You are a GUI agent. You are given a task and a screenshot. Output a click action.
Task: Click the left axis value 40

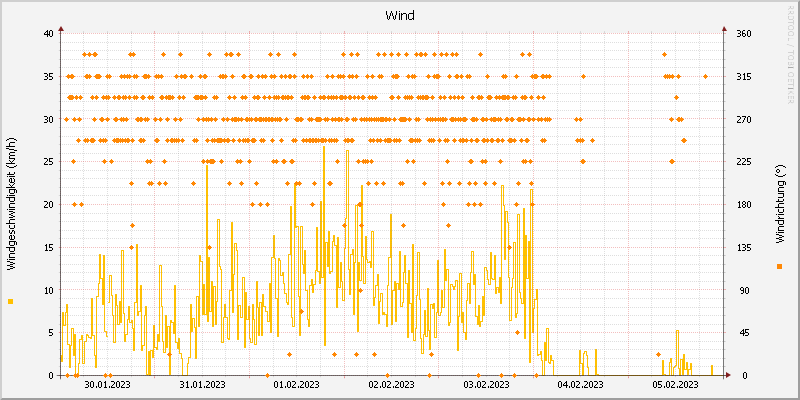(x=48, y=34)
